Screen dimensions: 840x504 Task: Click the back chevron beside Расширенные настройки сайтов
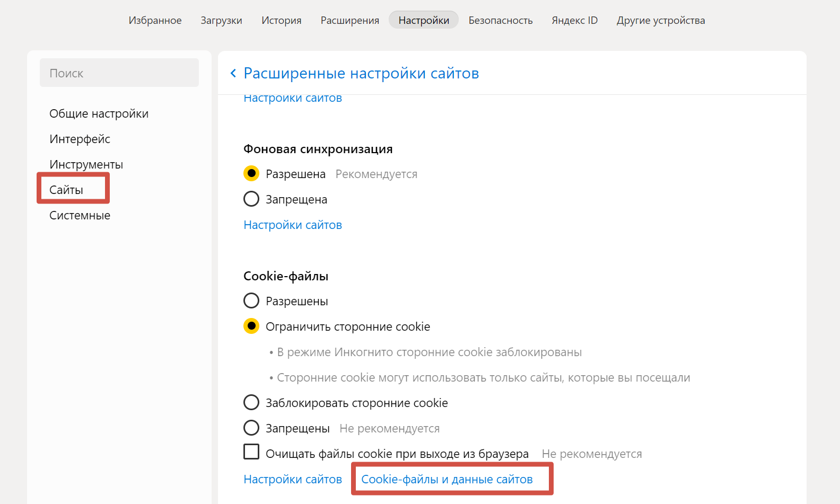coord(233,73)
